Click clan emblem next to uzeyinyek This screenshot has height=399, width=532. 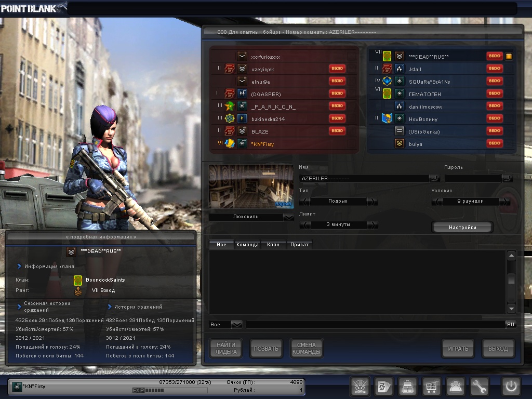coord(230,69)
